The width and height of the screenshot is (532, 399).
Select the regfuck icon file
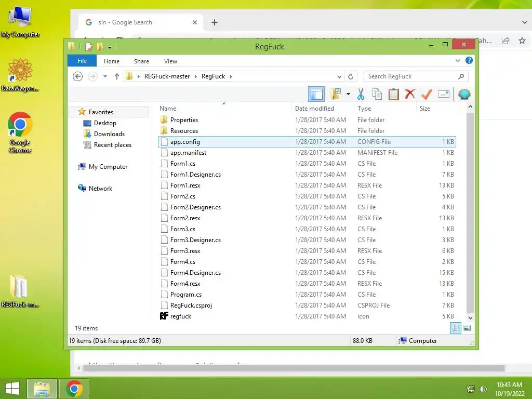(307, 316)
